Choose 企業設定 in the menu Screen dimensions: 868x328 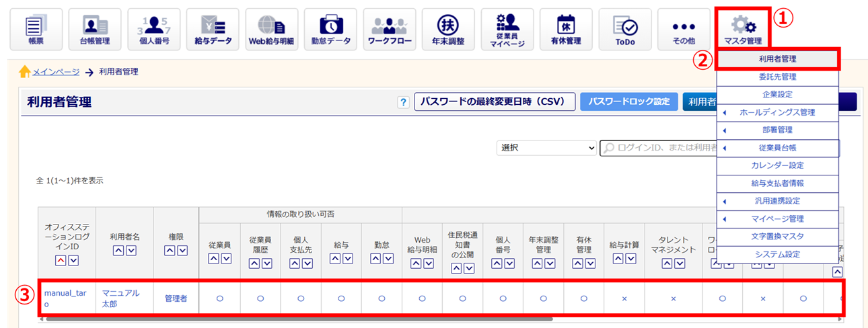point(777,95)
